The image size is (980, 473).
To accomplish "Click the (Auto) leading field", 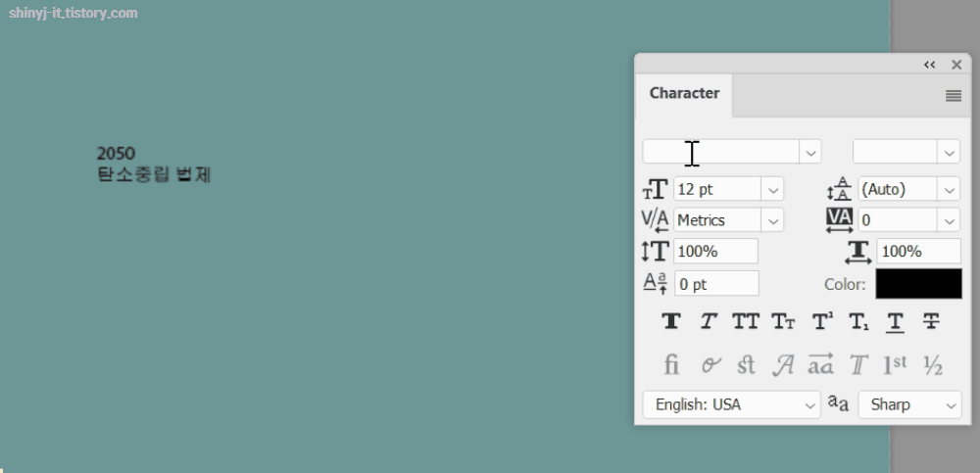I will click(898, 189).
